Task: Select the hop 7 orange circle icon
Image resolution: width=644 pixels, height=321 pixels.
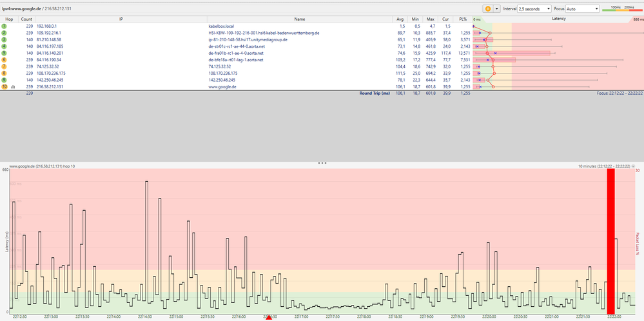Action: click(4, 66)
